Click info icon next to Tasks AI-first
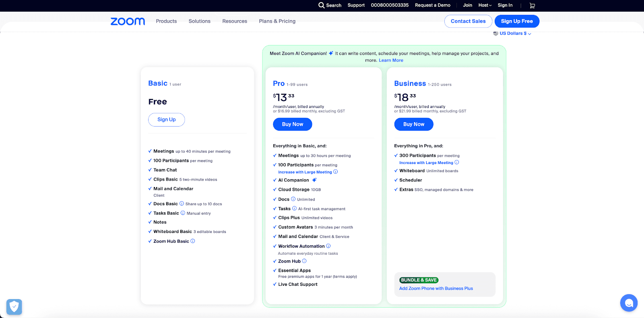This screenshot has height=318, width=644. (294, 208)
